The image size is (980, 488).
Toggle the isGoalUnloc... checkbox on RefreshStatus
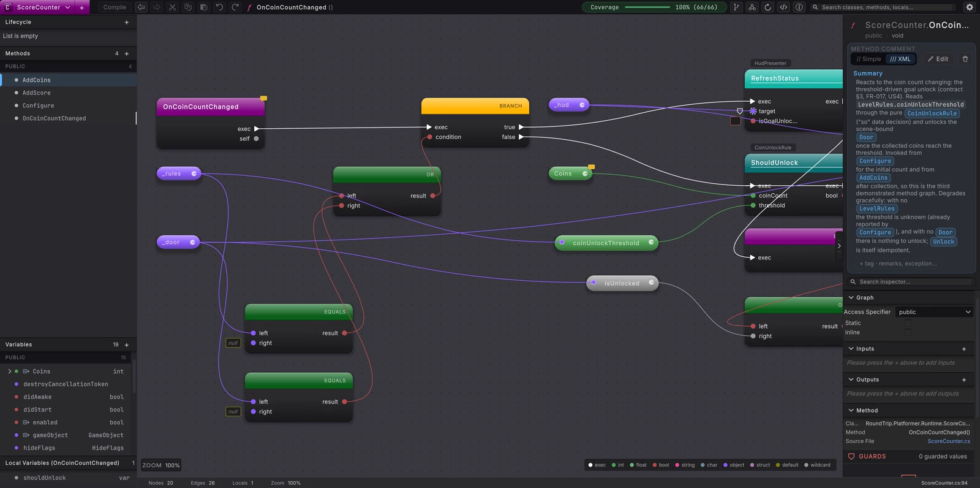pos(736,121)
